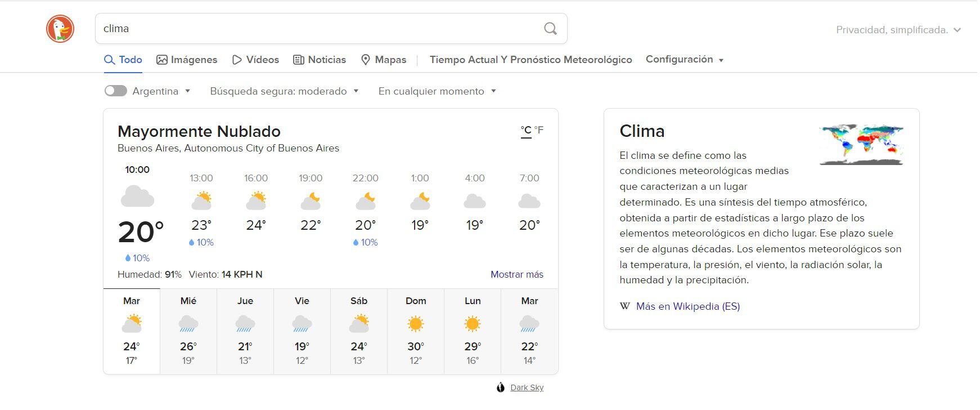The height and width of the screenshot is (410, 980).
Task: Click the search box containing clima
Action: click(x=315, y=29)
